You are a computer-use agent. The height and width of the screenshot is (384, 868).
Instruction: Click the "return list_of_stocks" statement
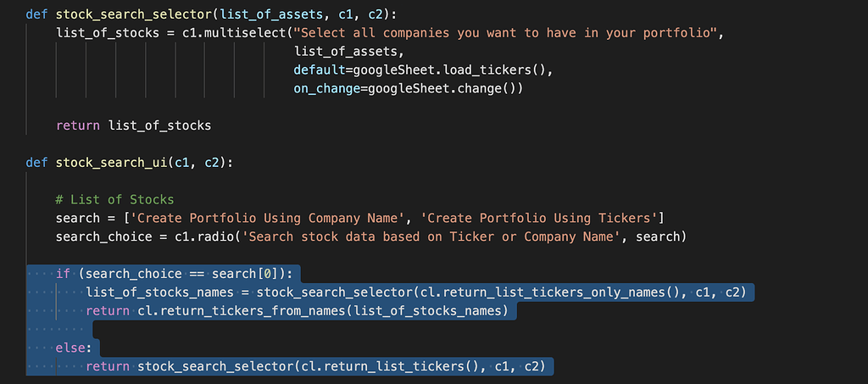pyautogui.click(x=133, y=125)
